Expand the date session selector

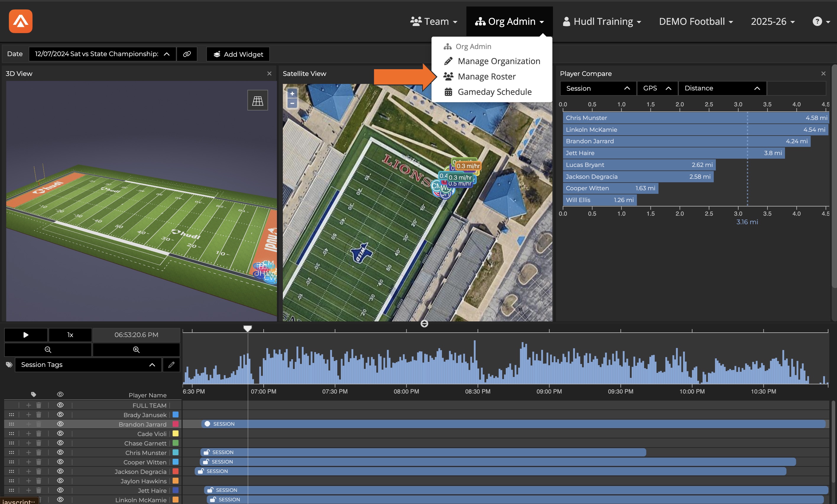(x=102, y=54)
